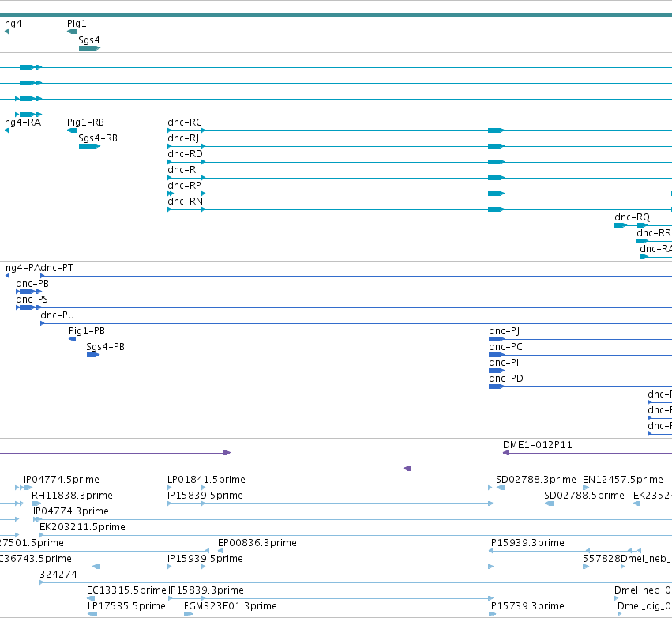672x618 pixels.
Task: Open the ng4-RA transcript label
Action: pyautogui.click(x=23, y=122)
